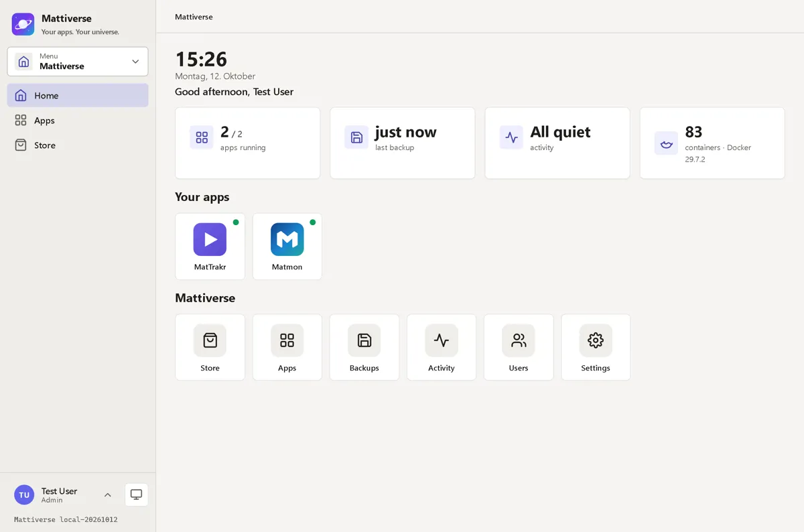Viewport: 804px width, 532px height.
Task: Click the version text "Mattiverse local-20261012"
Action: point(66,519)
